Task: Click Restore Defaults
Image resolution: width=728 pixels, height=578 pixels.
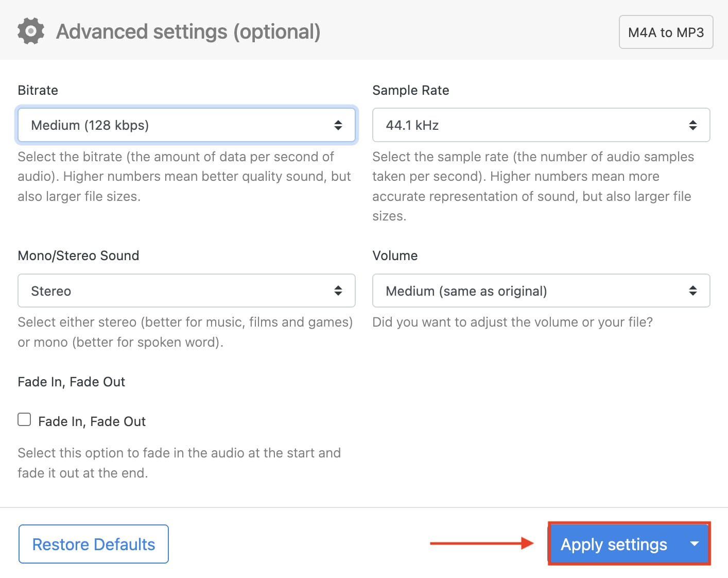Action: (93, 544)
